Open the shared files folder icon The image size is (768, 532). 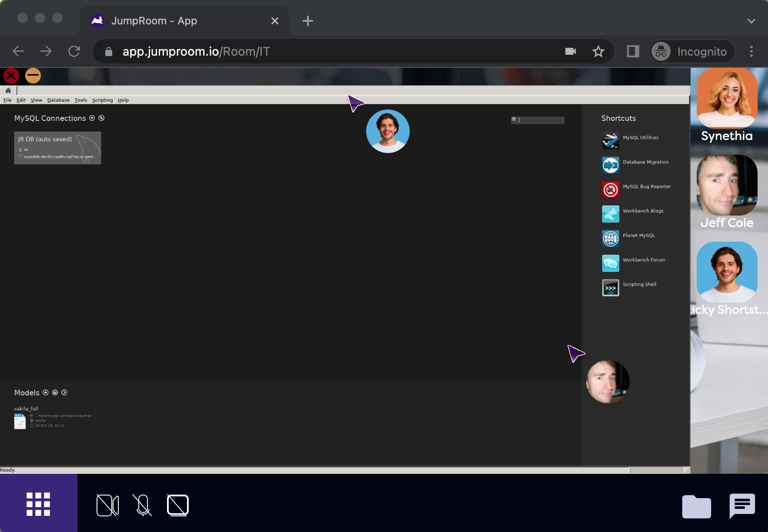tap(697, 506)
